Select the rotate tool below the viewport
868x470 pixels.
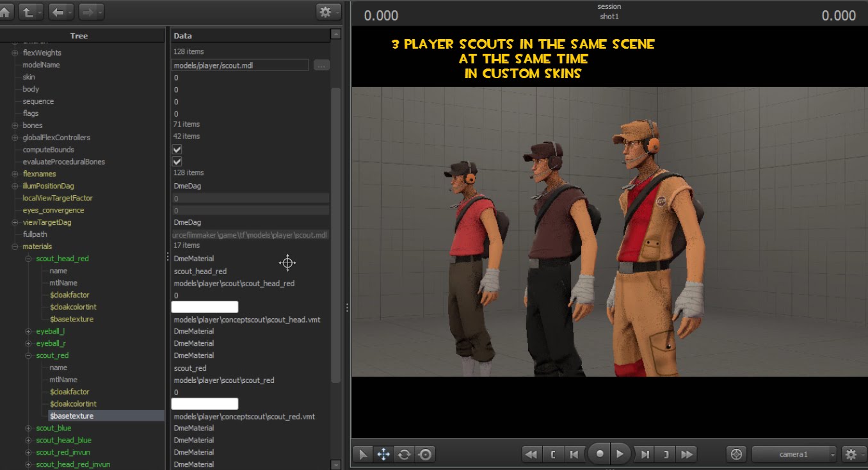pyautogui.click(x=403, y=454)
